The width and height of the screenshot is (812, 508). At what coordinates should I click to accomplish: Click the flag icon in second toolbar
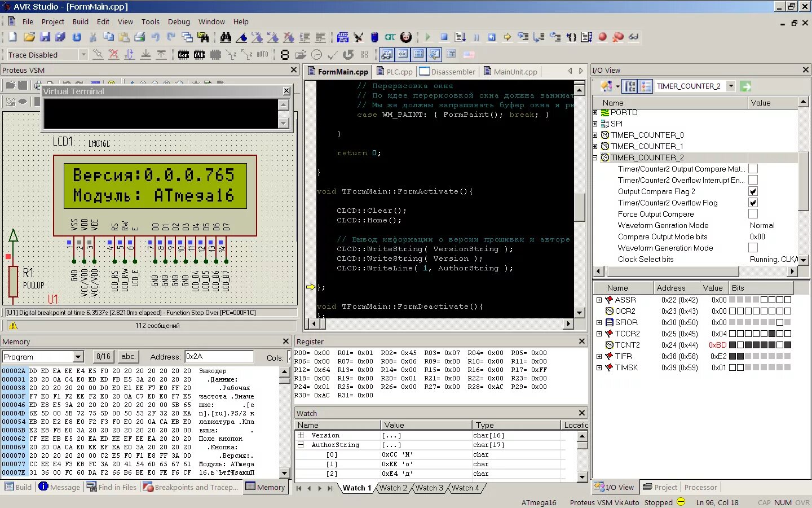(469, 55)
